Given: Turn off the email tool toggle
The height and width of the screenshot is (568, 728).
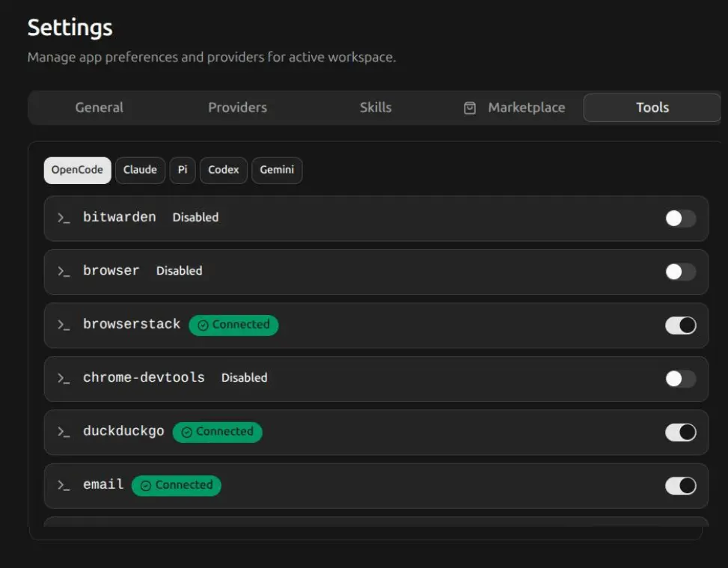Looking at the screenshot, I should pyautogui.click(x=680, y=486).
